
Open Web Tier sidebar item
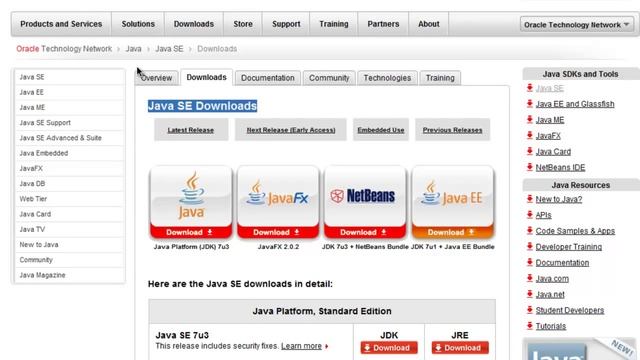coord(70,199)
